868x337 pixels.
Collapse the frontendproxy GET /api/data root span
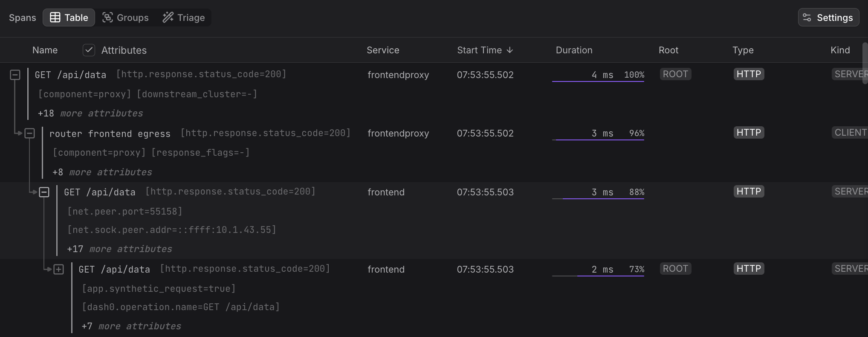[15, 75]
